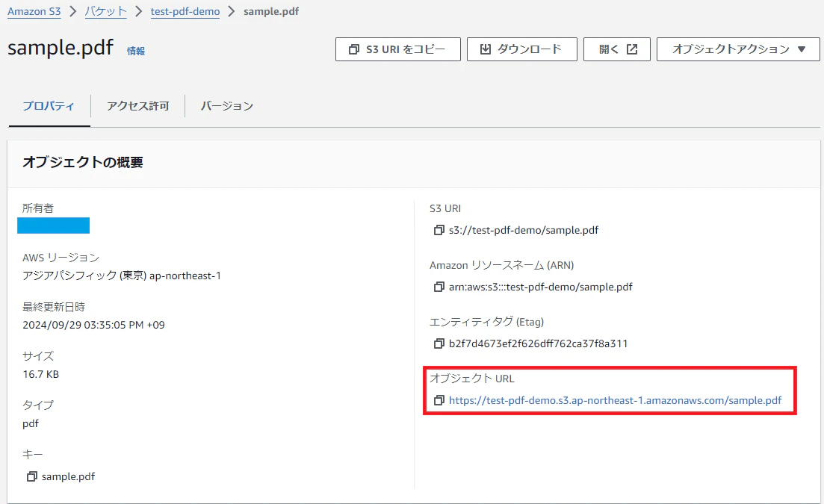Click the Amazon リソースネーム (ARN) label
The image size is (824, 504).
(502, 265)
